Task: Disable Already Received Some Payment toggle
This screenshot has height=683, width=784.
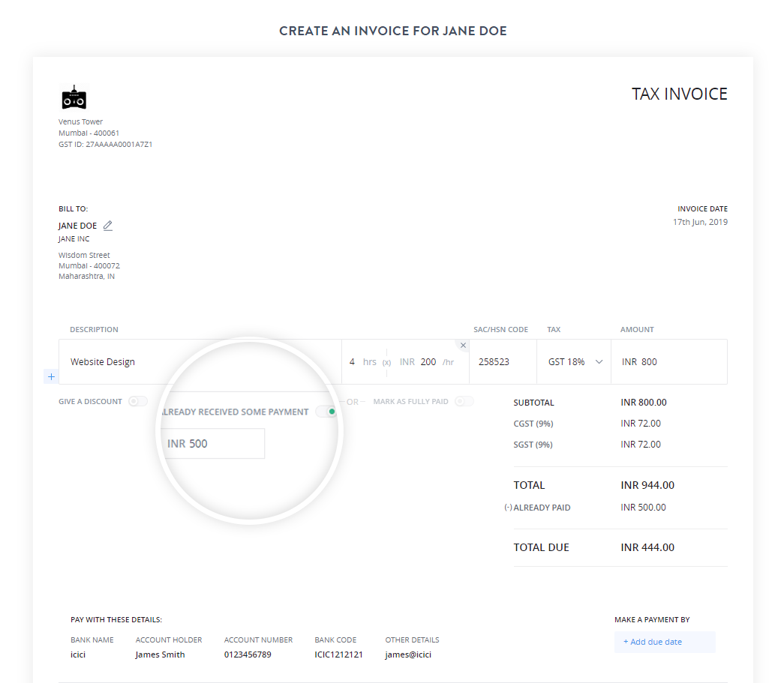Action: [326, 412]
